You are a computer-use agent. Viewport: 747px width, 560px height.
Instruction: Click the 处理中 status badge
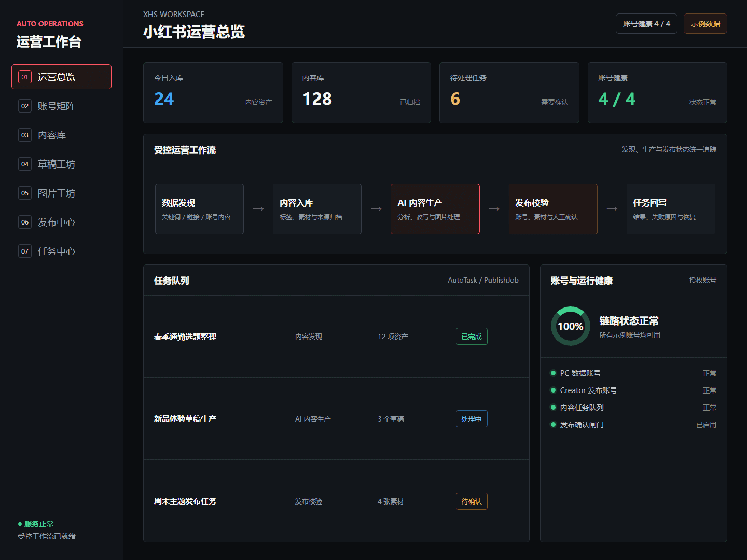(472, 419)
